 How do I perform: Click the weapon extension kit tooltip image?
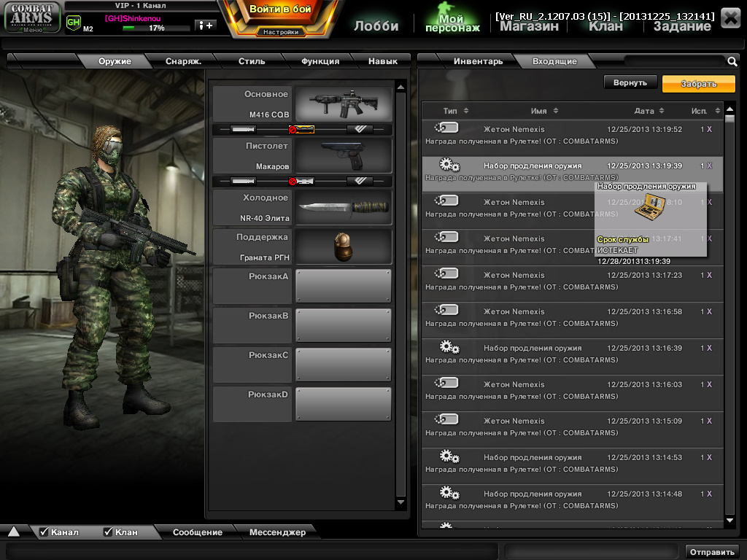click(x=650, y=207)
